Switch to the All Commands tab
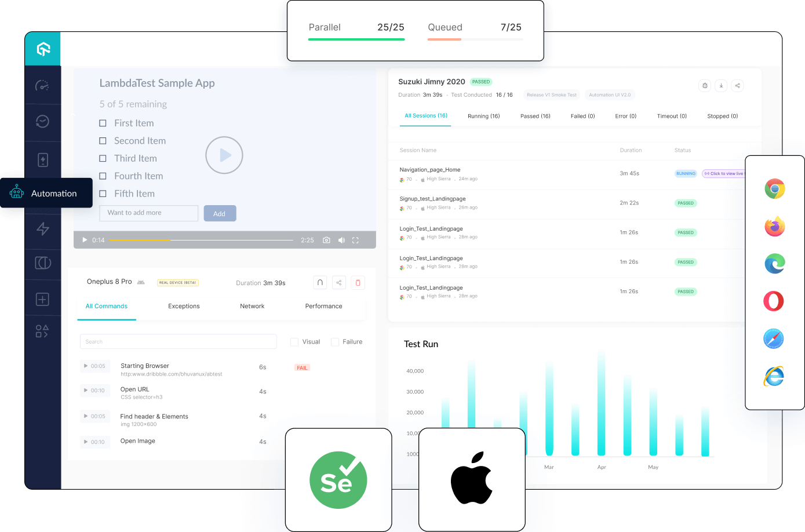Image resolution: width=805 pixels, height=532 pixels. point(107,306)
